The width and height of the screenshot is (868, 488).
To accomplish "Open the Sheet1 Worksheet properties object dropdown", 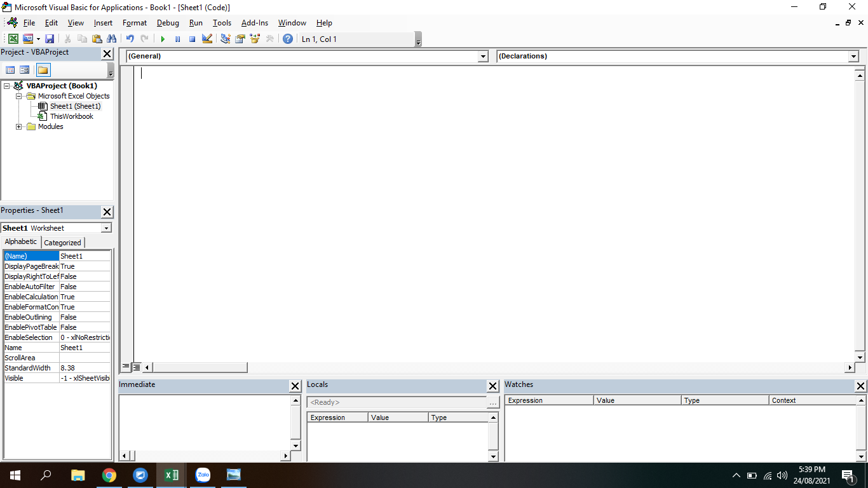I will point(106,228).
